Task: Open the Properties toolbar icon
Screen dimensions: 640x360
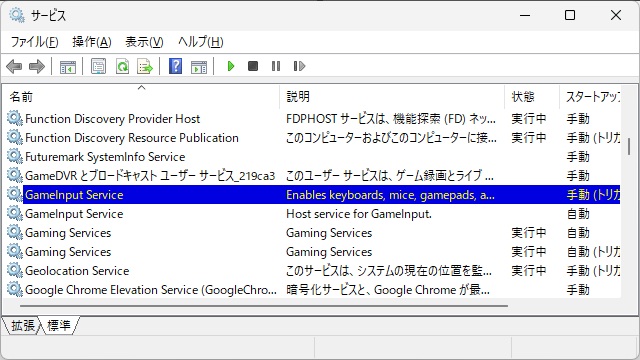Action: [x=98, y=66]
